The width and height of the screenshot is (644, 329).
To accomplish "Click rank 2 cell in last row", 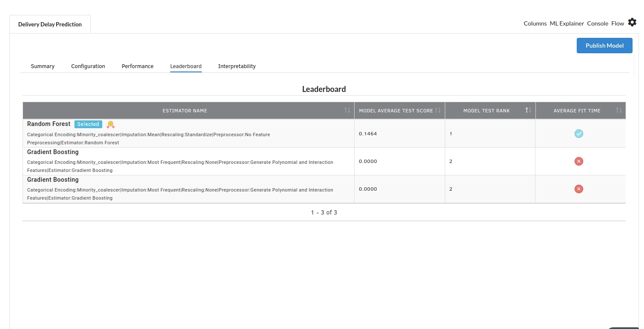I will coord(490,189).
